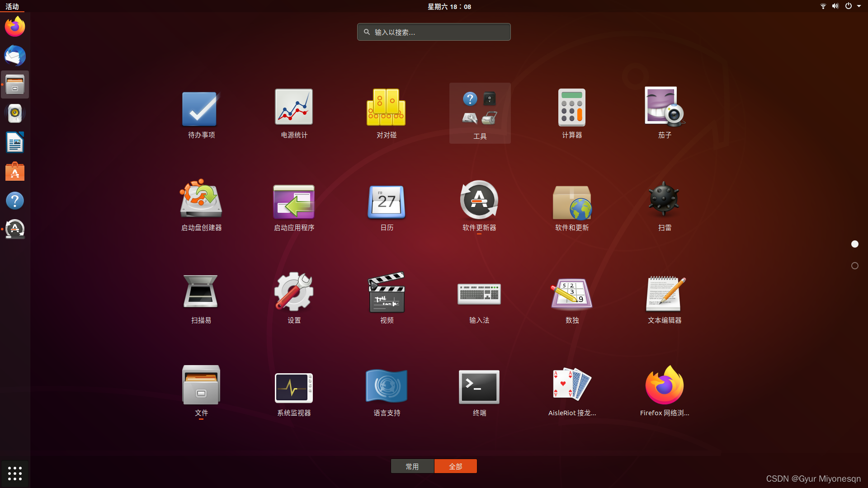Viewport: 868px width, 488px height.
Task: Open the 茄子 Cheese webcam app
Action: (x=665, y=113)
